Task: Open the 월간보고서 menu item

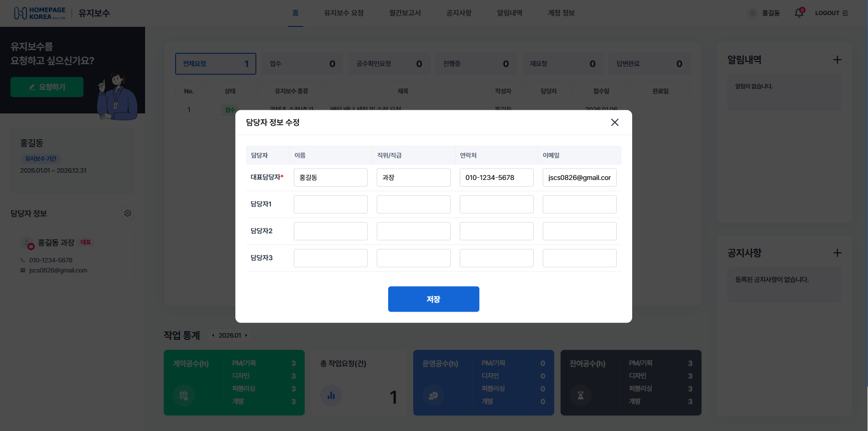Action: pos(405,13)
